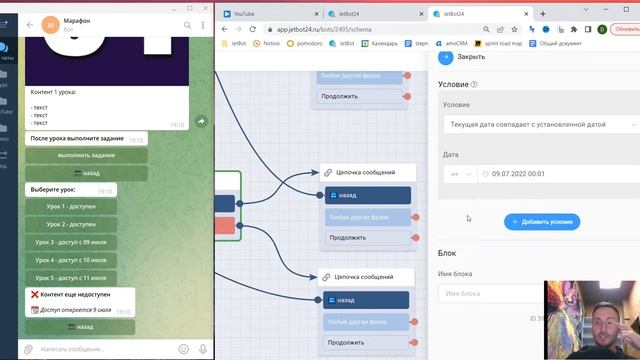
Task: Click назад in lower Цепочка сообщений
Action: click(x=366, y=300)
